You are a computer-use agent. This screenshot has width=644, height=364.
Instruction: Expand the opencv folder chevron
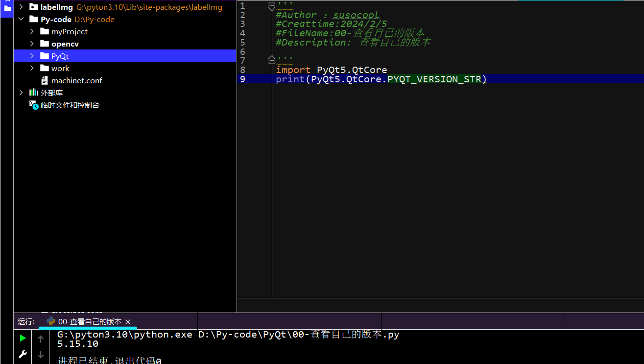click(32, 44)
